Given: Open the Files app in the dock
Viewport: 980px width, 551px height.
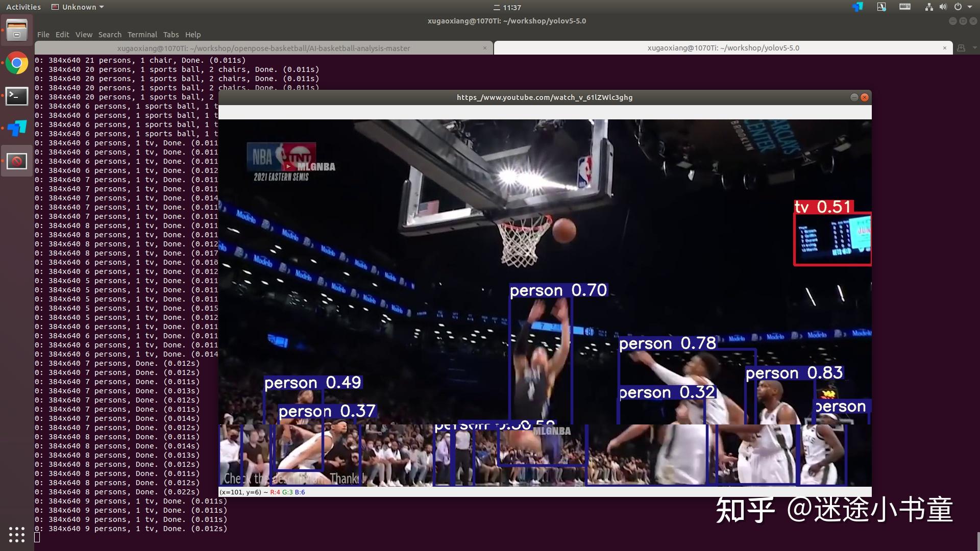Looking at the screenshot, I should click(17, 30).
